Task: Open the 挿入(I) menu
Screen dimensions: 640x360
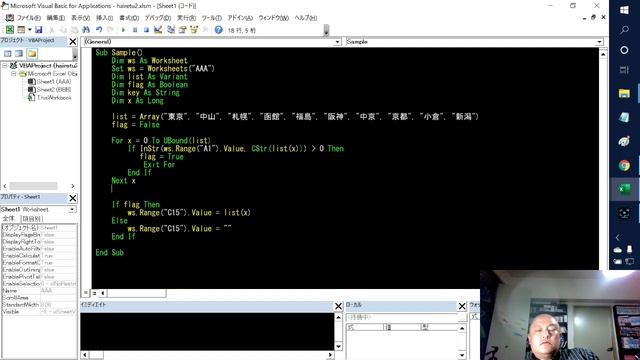Action: 104,18
